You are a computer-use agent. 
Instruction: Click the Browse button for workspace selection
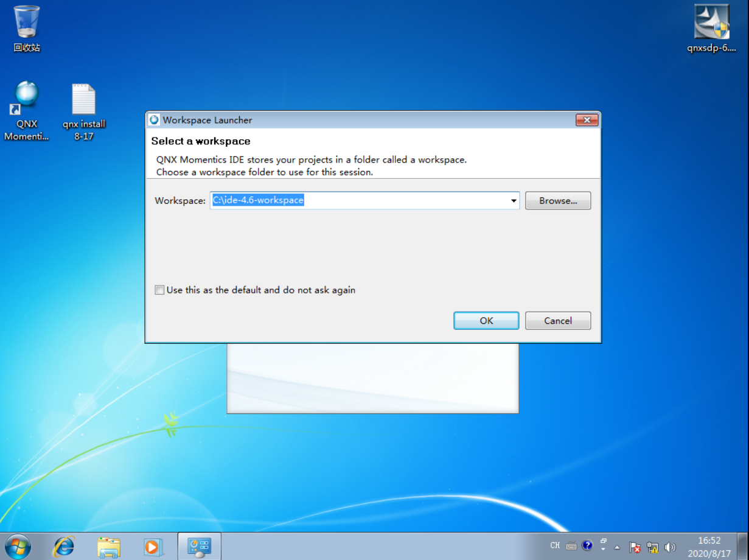(x=557, y=200)
